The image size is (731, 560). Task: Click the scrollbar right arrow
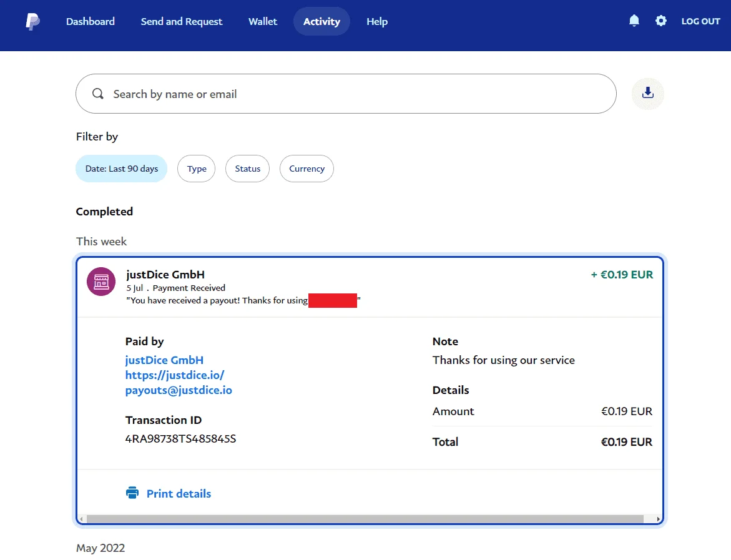pyautogui.click(x=658, y=519)
